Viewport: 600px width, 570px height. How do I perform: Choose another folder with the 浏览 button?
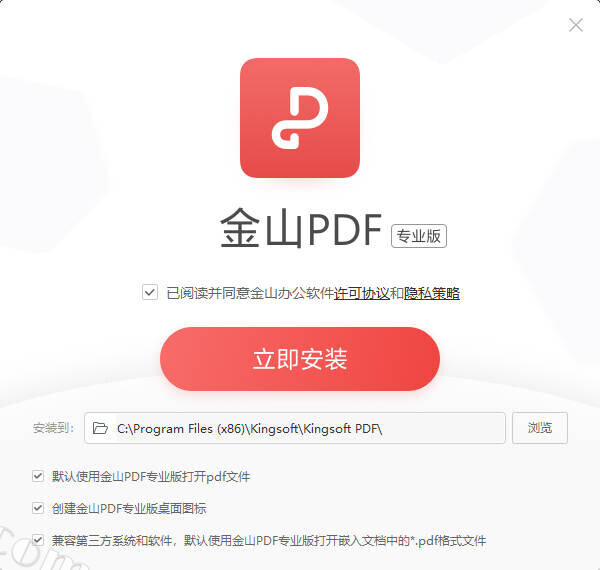pos(540,428)
